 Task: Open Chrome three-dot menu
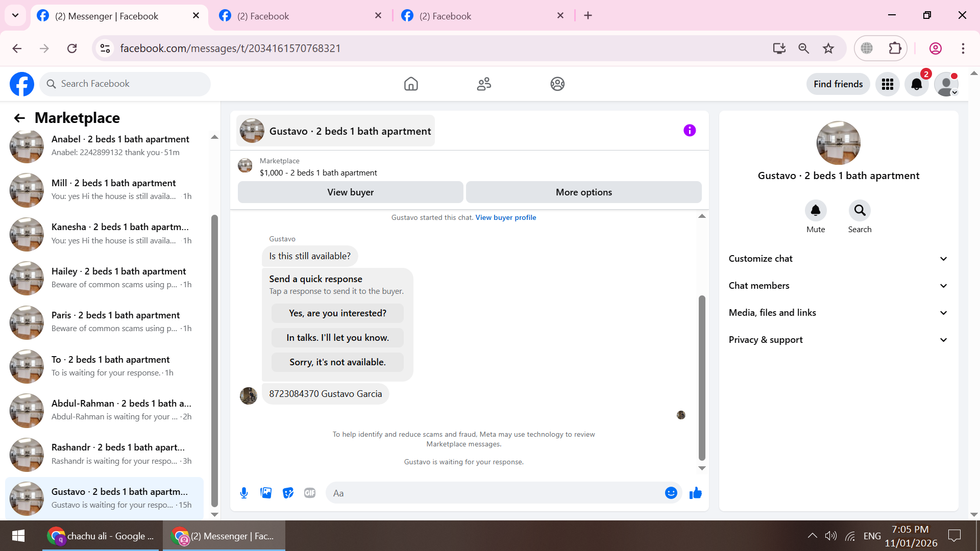pyautogui.click(x=963, y=48)
